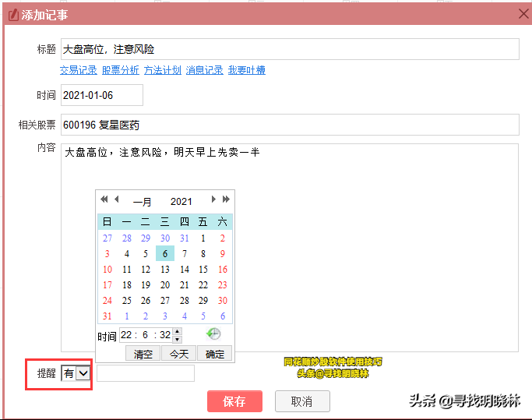Decrease time with down spinner arrow
This screenshot has height=420, width=532.
177,339
